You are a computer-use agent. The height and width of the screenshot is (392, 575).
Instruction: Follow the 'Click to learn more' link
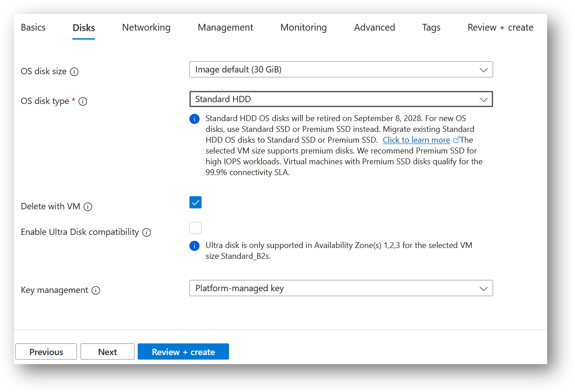416,140
